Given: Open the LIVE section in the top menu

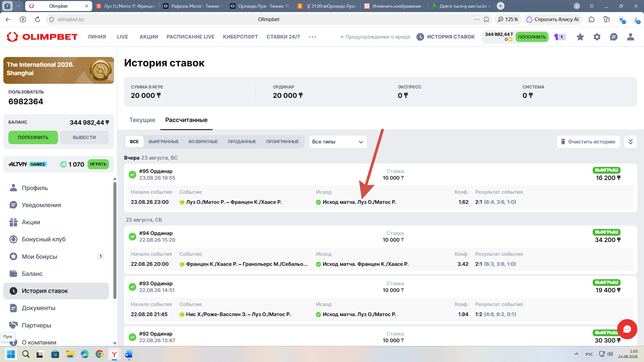Looking at the screenshot, I should tap(122, 37).
